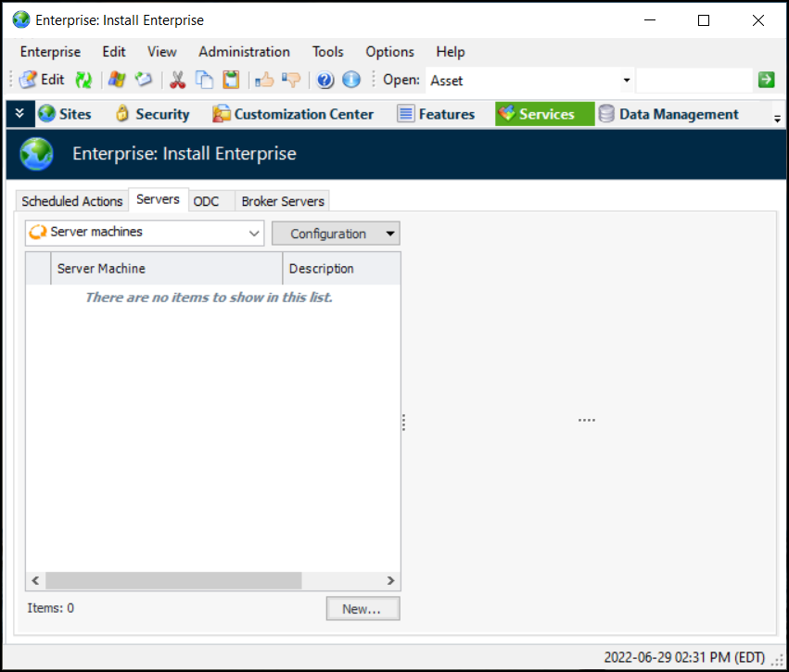This screenshot has height=672, width=789.
Task: Open the Sites section
Action: tap(65, 114)
